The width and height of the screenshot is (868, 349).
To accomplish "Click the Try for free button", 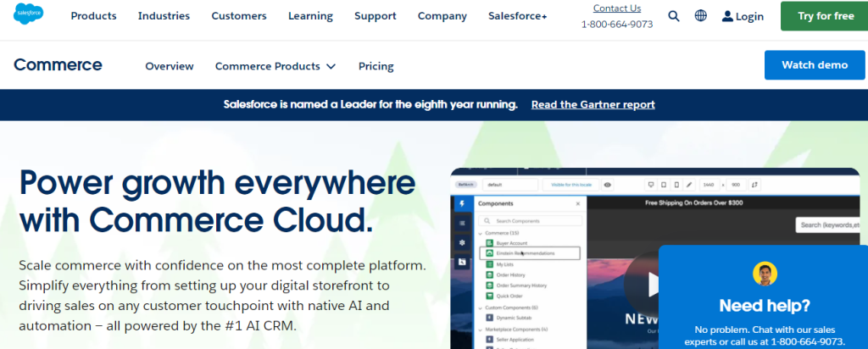I will click(826, 16).
